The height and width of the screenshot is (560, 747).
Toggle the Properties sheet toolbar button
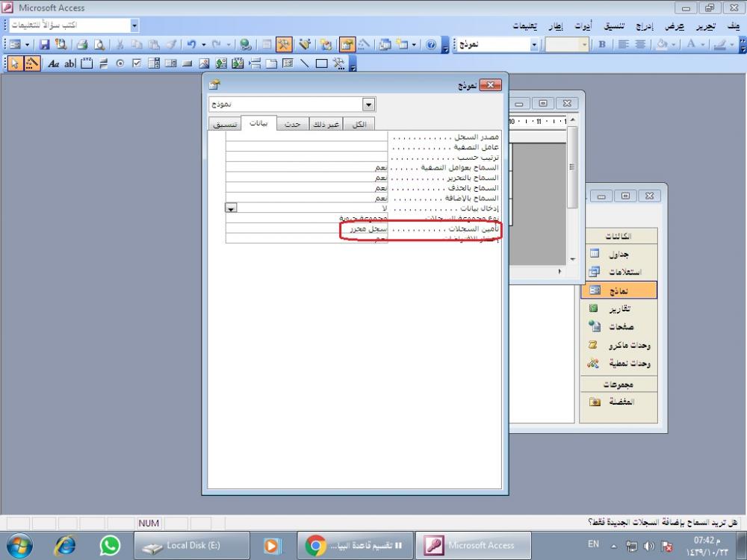pyautogui.click(x=347, y=45)
